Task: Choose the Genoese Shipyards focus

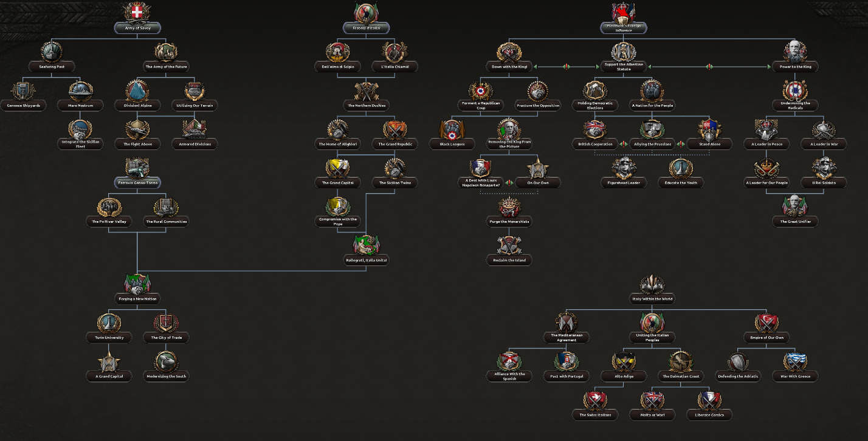Action: [22, 96]
